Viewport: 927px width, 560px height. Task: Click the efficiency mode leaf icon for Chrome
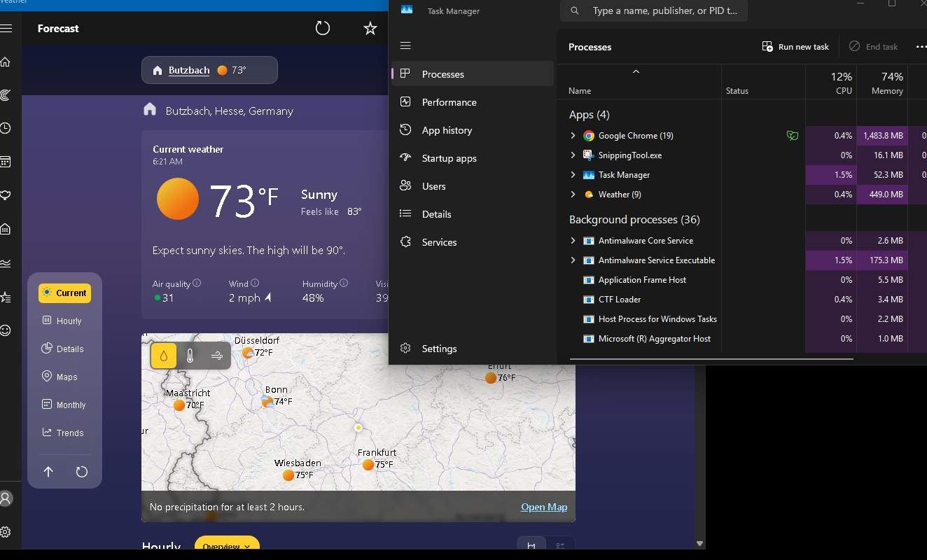[x=792, y=136]
